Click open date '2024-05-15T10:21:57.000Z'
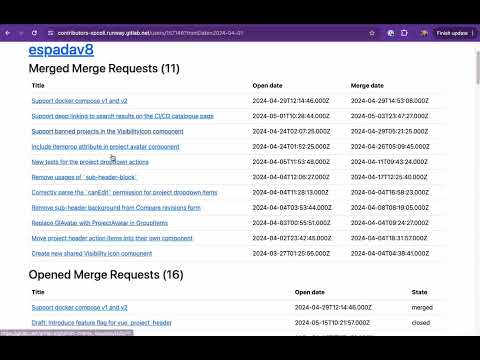The height and width of the screenshot is (360, 480). 332,323
